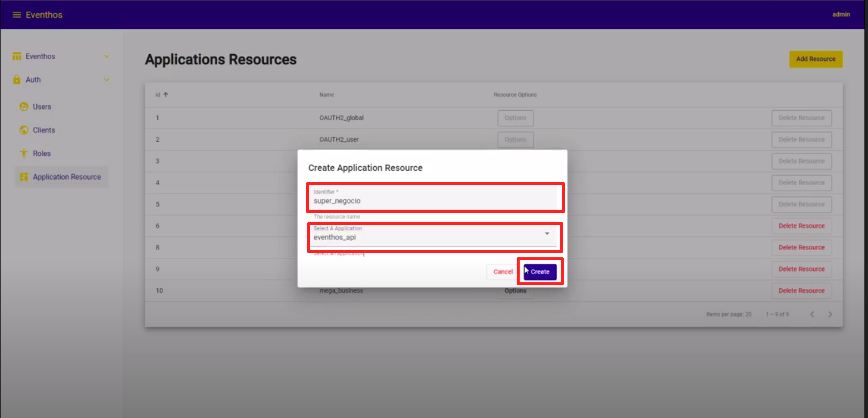Screen dimensions: 868x418
Task: Click the Add Resource button
Action: click(816, 59)
